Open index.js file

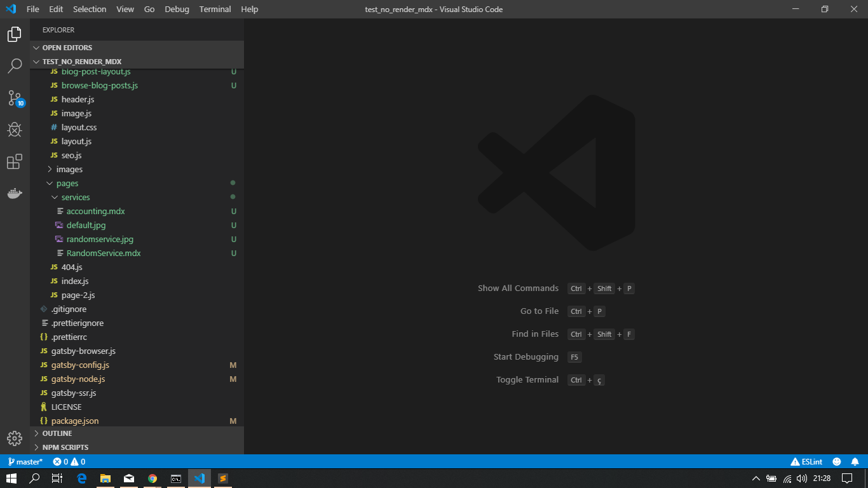pos(137,281)
